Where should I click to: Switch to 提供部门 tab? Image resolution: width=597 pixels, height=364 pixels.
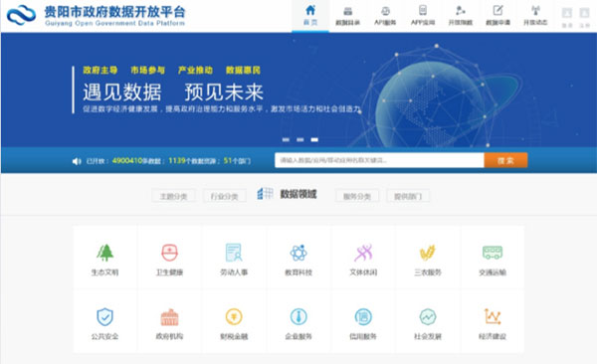coord(408,196)
